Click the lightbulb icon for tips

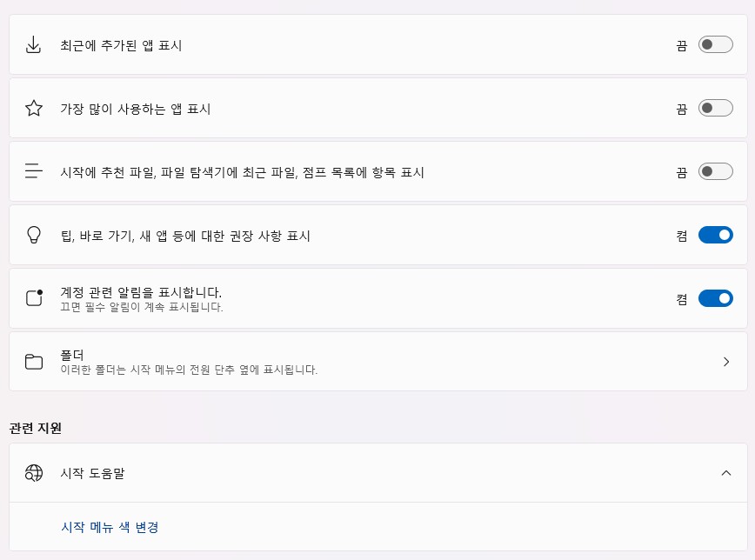pos(34,236)
